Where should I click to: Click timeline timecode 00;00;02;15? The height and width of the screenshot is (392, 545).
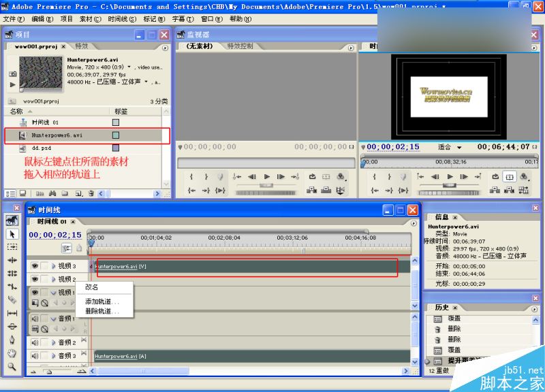coord(55,235)
